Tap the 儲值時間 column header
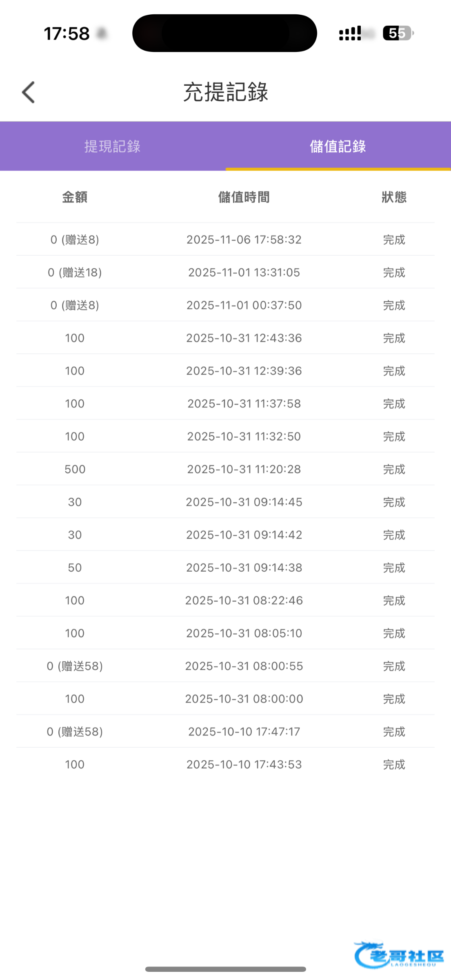Screen dimensions: 451x980 coord(244,197)
